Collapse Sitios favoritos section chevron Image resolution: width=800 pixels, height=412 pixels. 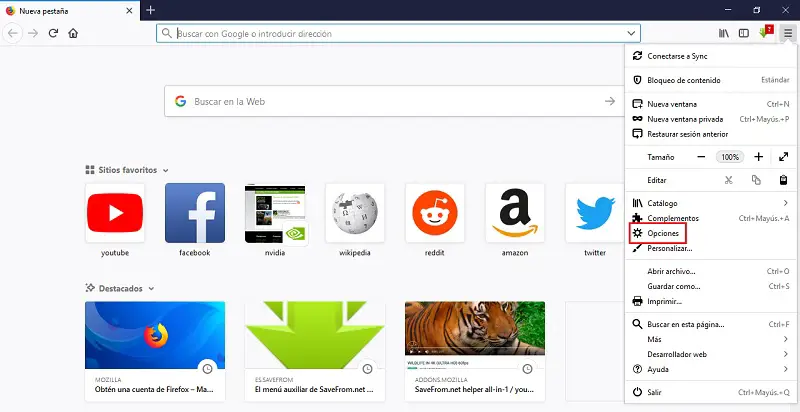tap(165, 170)
